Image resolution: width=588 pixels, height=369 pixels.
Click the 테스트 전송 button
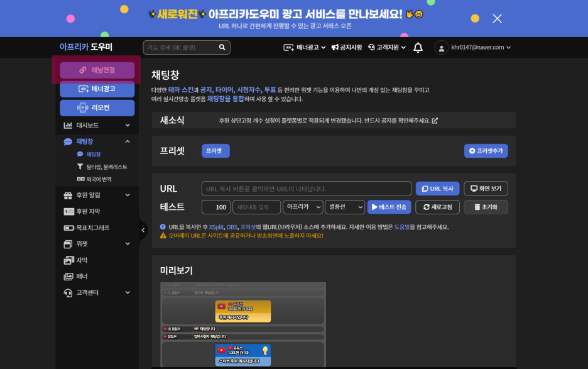point(389,207)
